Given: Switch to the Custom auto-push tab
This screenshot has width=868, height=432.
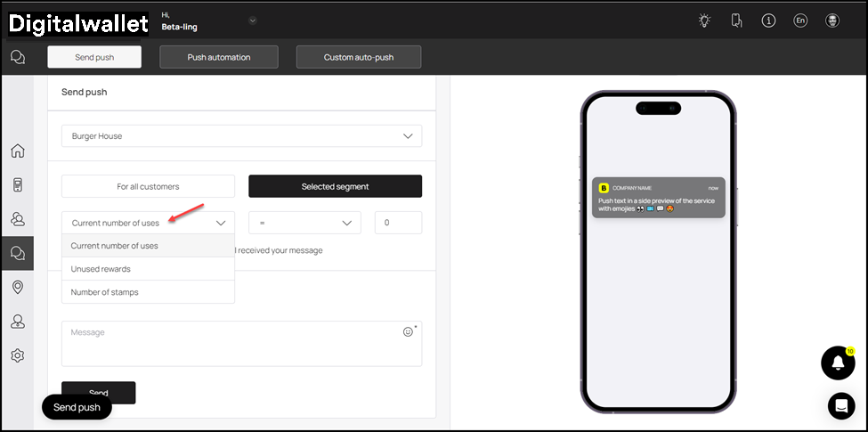Looking at the screenshot, I should point(358,57).
